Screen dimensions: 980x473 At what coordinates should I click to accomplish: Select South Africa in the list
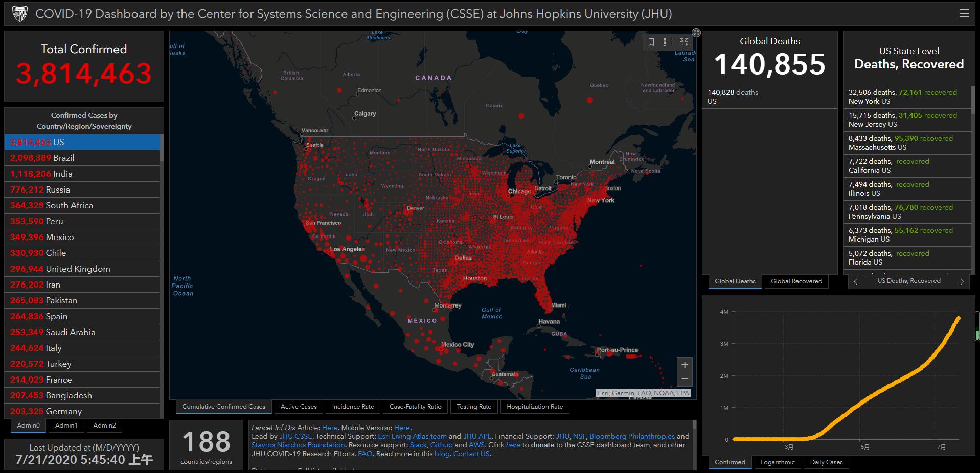pos(82,205)
